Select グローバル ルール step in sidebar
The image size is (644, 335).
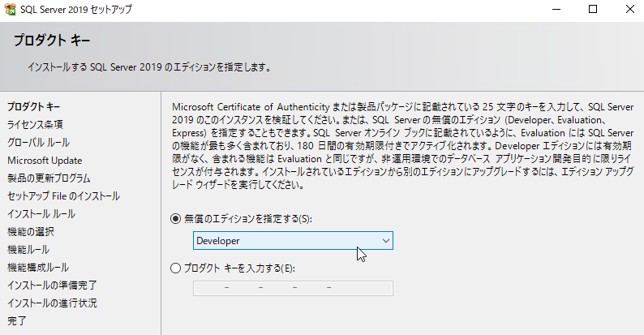click(x=39, y=143)
